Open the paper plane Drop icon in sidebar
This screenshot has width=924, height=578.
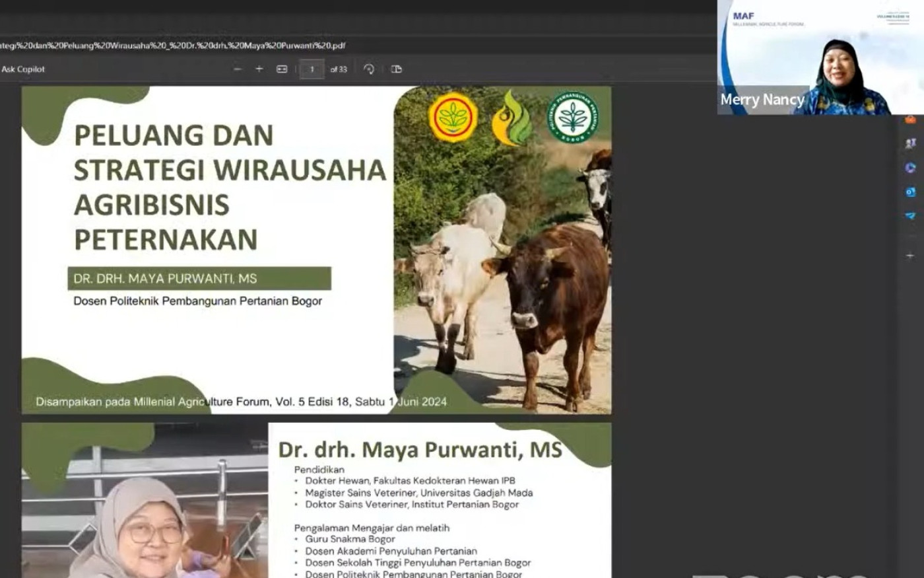910,216
